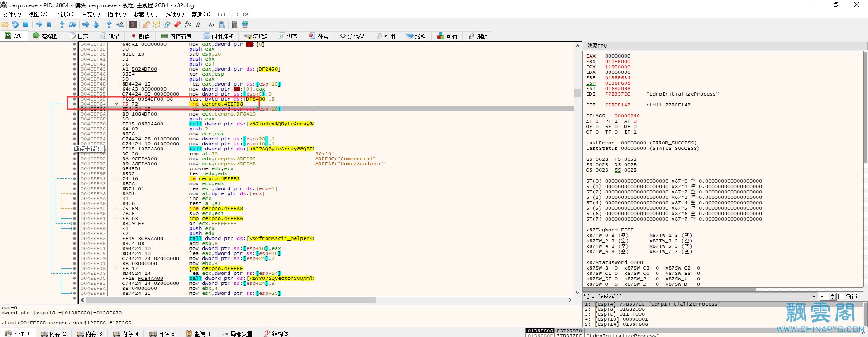
Task: Open bookmarks with the red bookmark icon
Action: [177, 24]
